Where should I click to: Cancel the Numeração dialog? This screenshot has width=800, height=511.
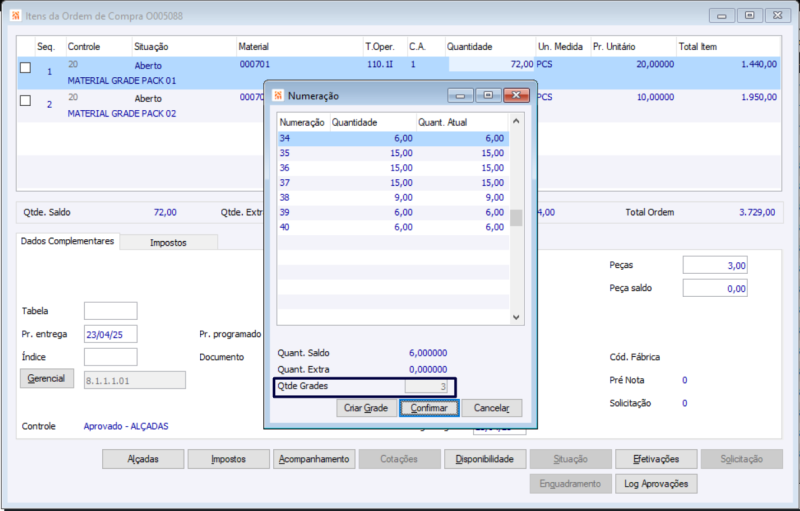coord(491,408)
